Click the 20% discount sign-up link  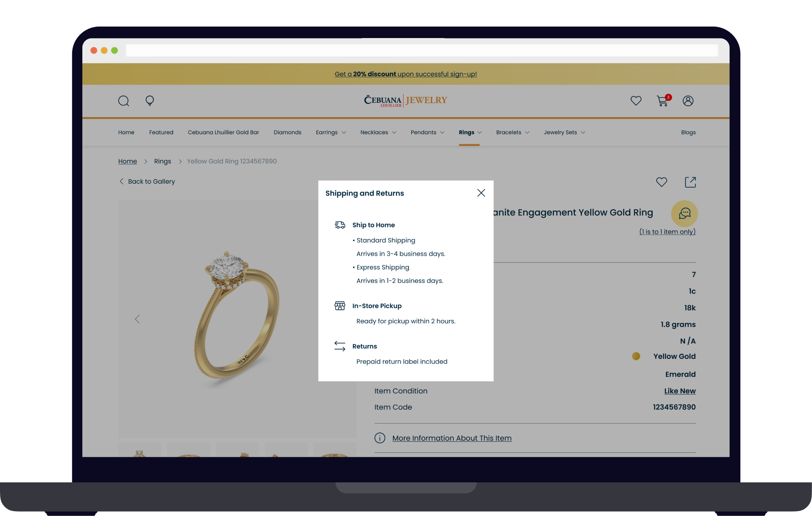coord(406,74)
